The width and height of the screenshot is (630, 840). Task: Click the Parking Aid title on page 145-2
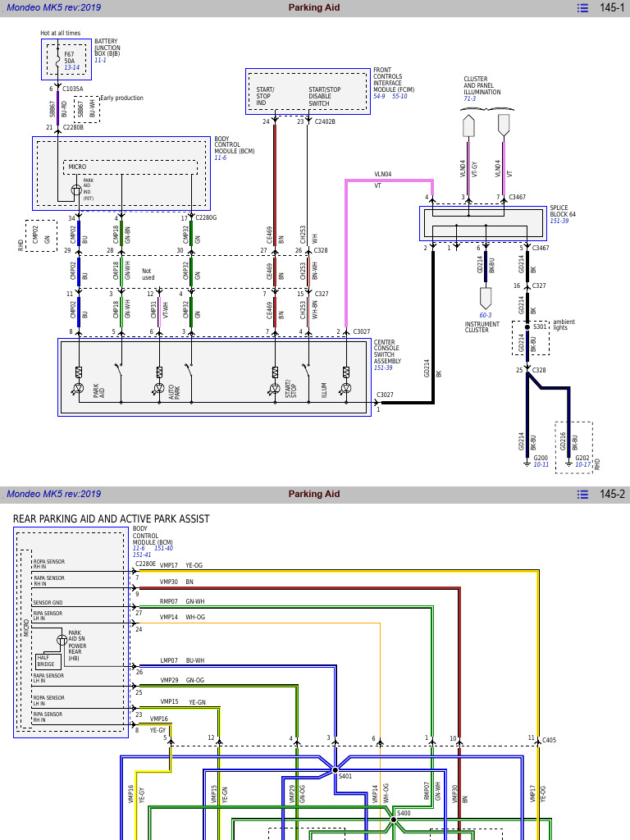click(314, 494)
